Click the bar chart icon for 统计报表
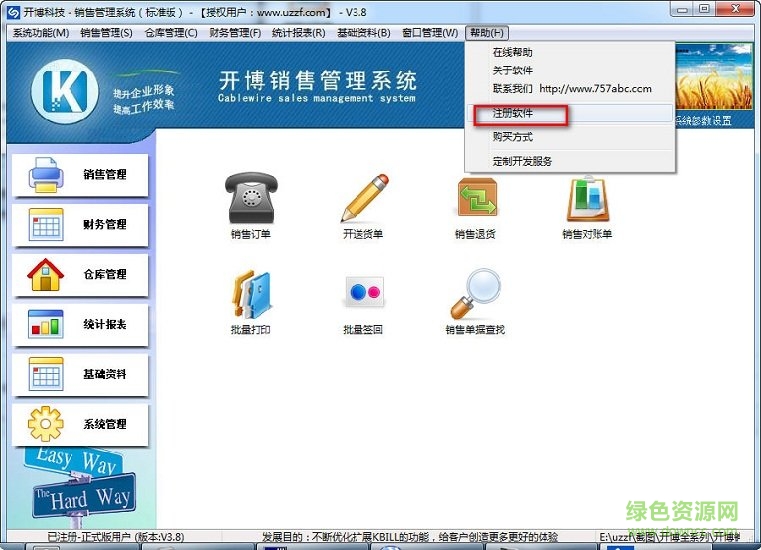The height and width of the screenshot is (550, 761). click(45, 324)
